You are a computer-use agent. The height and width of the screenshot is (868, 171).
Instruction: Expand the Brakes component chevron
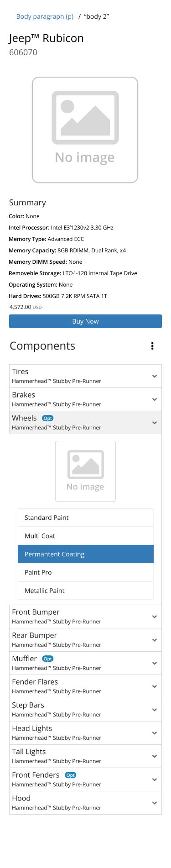(154, 399)
